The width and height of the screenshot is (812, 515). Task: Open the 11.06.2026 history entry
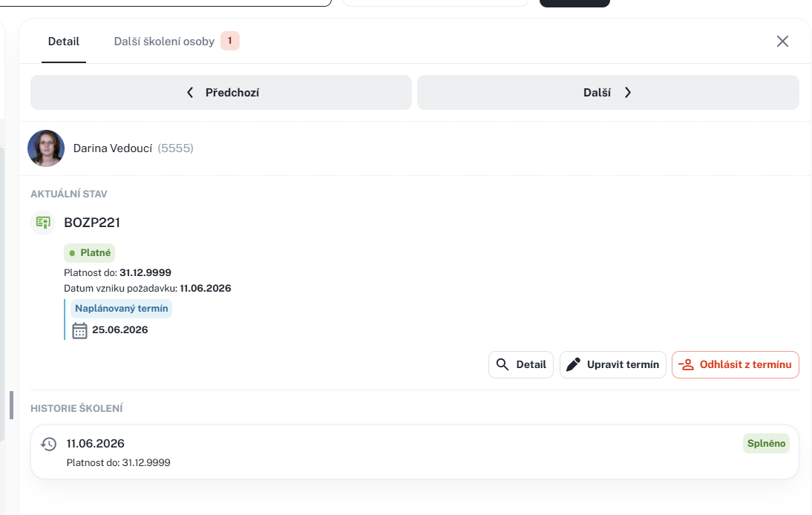point(415,453)
